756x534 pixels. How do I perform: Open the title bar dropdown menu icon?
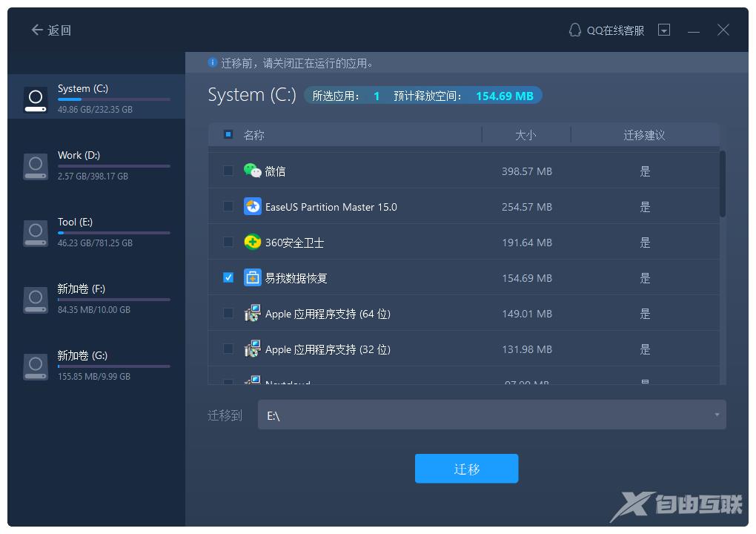coord(664,30)
